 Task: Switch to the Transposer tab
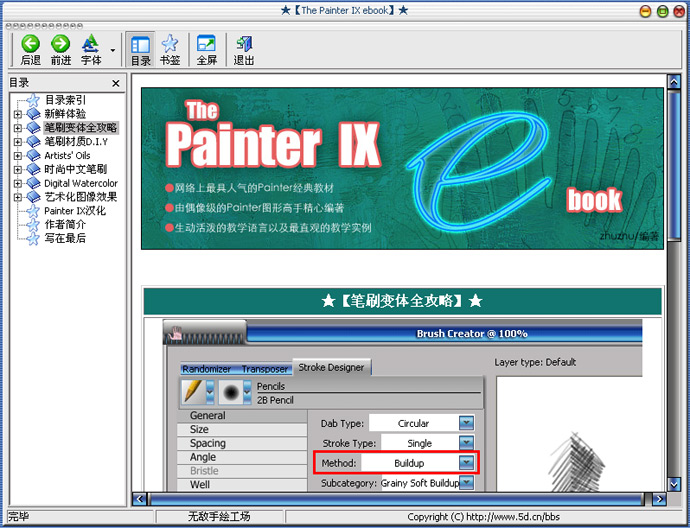click(x=264, y=369)
